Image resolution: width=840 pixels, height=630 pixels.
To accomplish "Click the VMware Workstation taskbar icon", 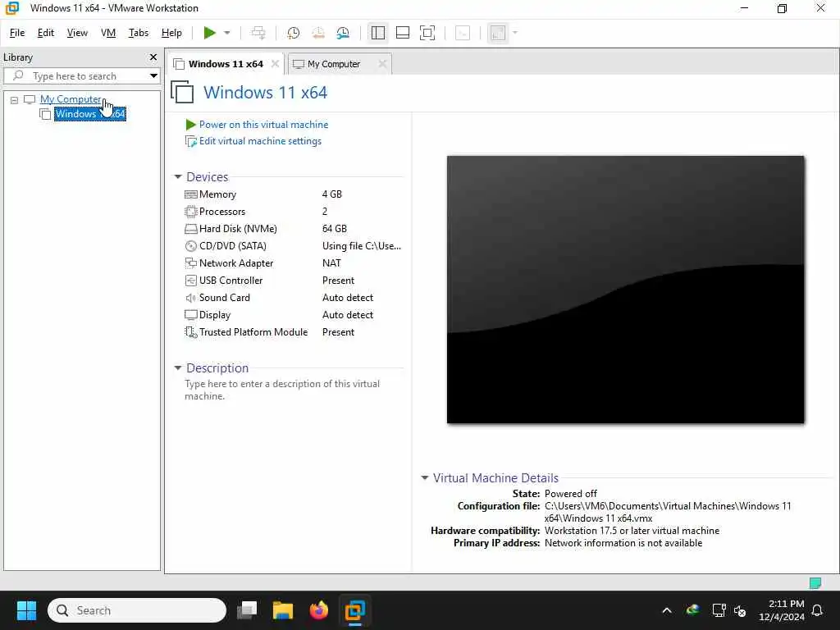I will click(354, 610).
